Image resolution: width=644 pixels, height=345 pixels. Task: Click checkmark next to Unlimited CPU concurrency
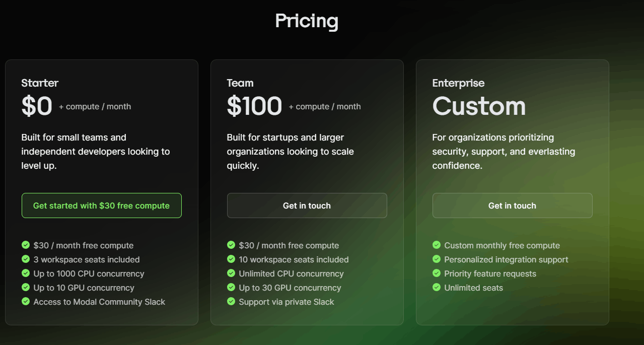click(x=231, y=273)
